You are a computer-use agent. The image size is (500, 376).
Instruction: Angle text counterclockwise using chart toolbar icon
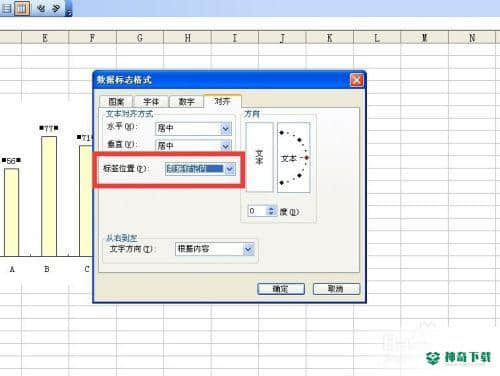click(x=56, y=8)
